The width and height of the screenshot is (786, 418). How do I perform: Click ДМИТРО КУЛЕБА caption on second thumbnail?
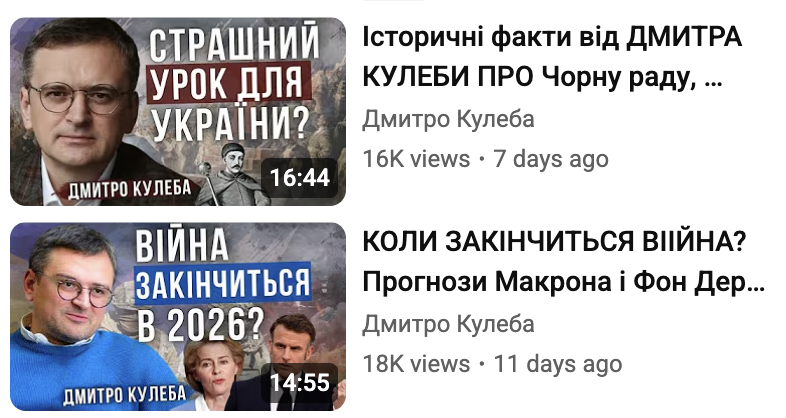pyautogui.click(x=124, y=395)
